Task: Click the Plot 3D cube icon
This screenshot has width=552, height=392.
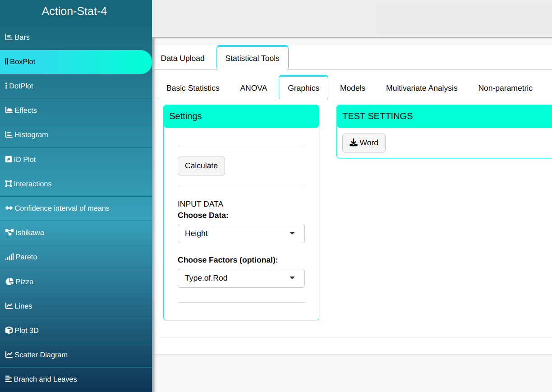Action: point(9,331)
